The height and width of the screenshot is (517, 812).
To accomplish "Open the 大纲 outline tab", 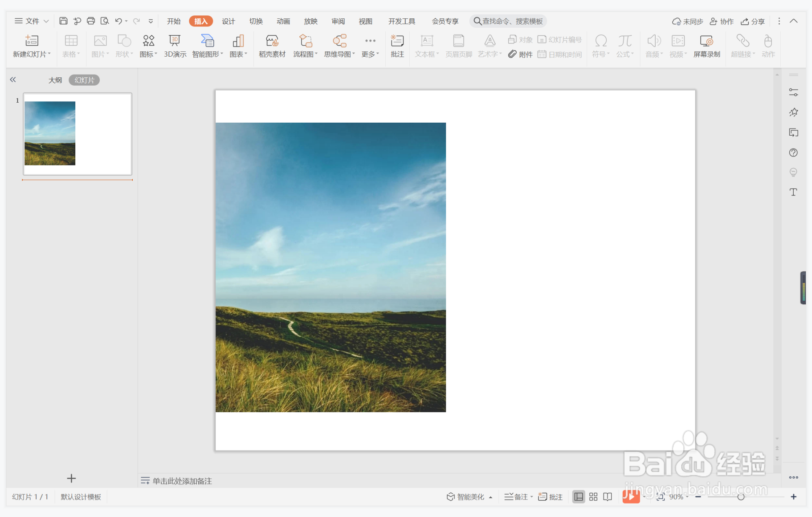I will point(55,80).
